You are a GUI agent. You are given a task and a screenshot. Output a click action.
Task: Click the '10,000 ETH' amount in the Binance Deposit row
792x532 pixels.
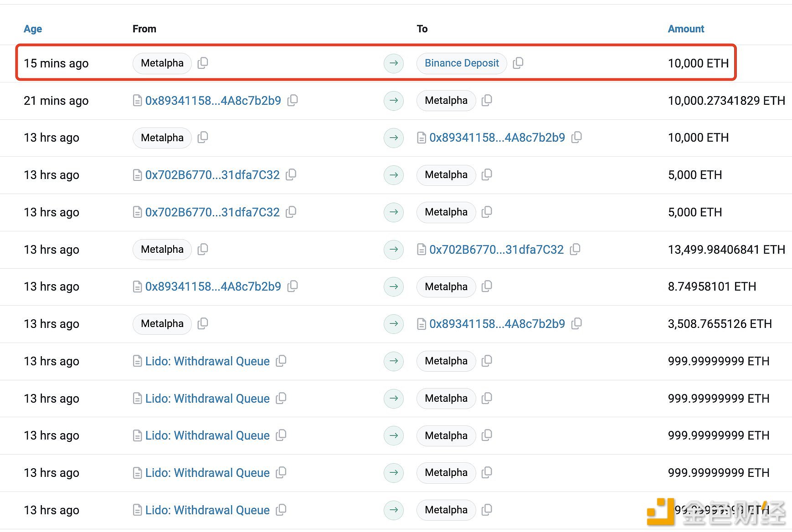(698, 63)
